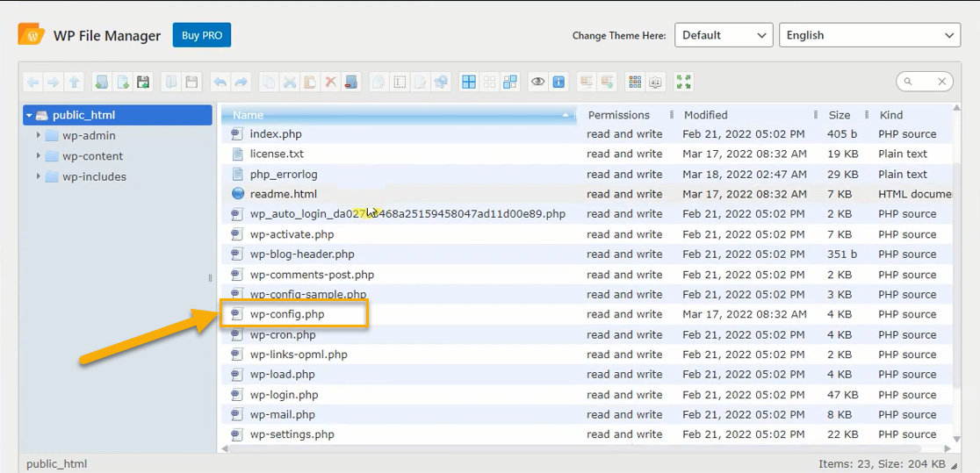
Task: Create a new file with toolbar icon
Action: click(x=123, y=82)
